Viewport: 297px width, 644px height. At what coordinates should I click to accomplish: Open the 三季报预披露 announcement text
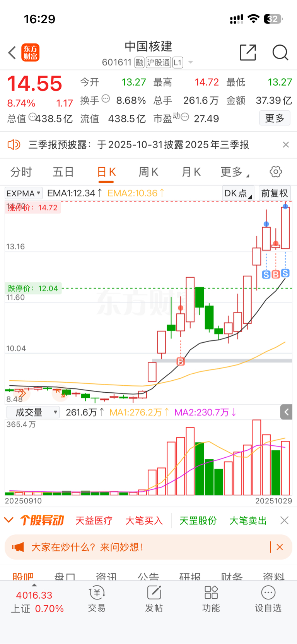pos(139,145)
